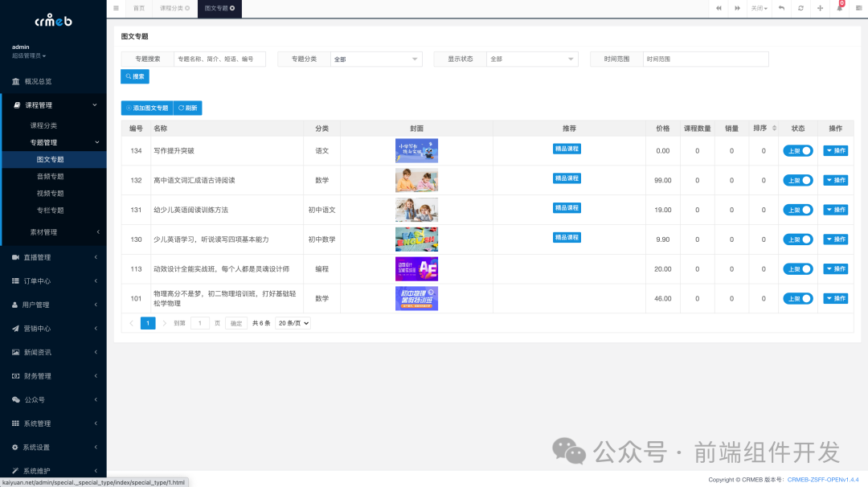Toggle the shelf status of topic 101 物理高分

797,298
